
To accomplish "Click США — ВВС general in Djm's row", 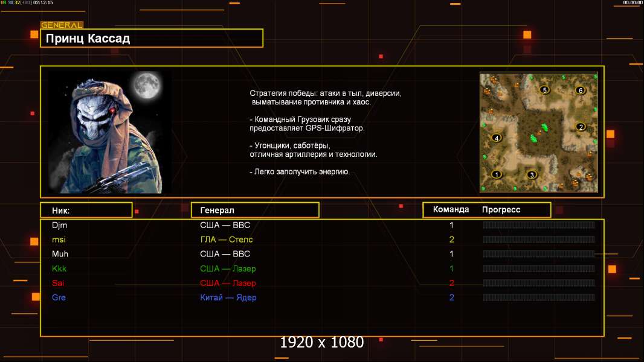I will pyautogui.click(x=225, y=225).
